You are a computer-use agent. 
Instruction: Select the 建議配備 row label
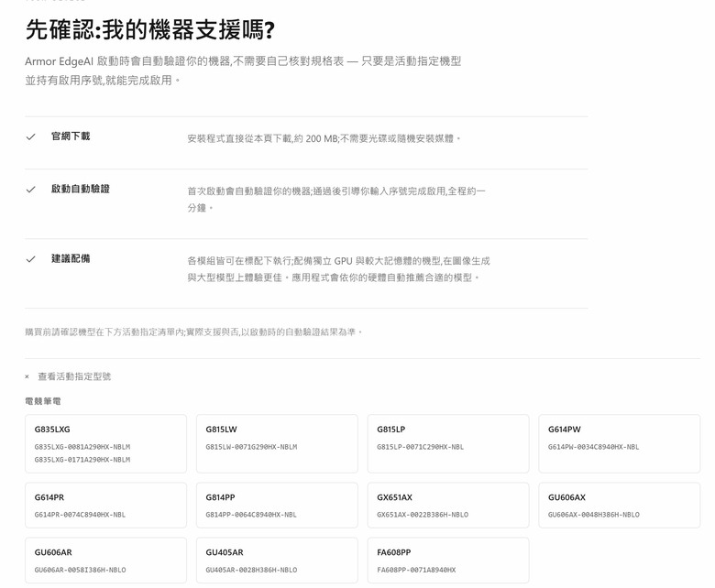coord(71,258)
